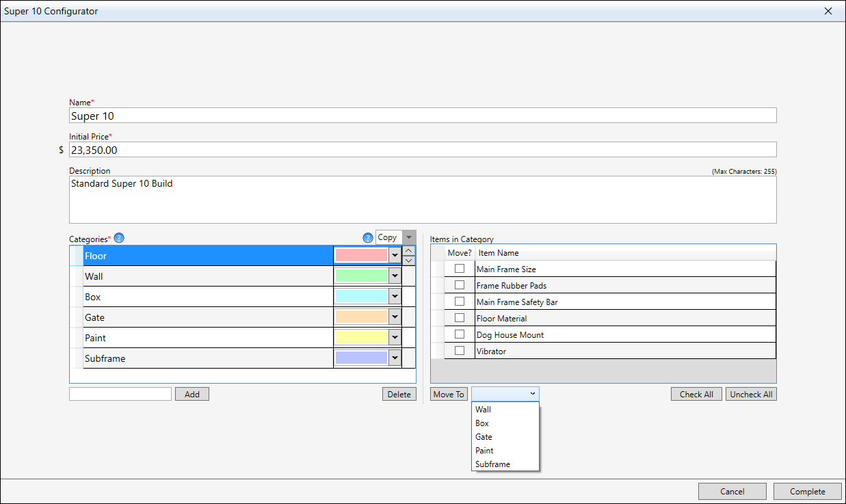
Task: Click the help icon next to Copy
Action: 368,238
